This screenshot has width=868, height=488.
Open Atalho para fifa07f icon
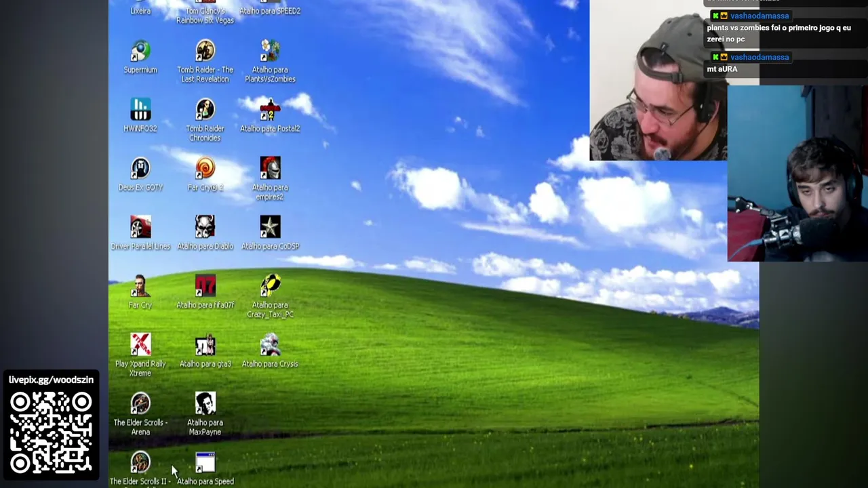click(x=205, y=293)
